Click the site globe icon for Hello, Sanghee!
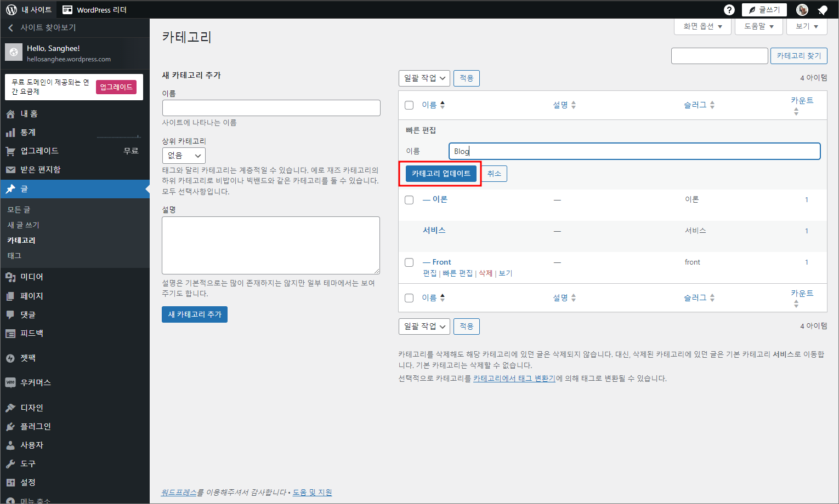The width and height of the screenshot is (839, 504). coord(14,53)
